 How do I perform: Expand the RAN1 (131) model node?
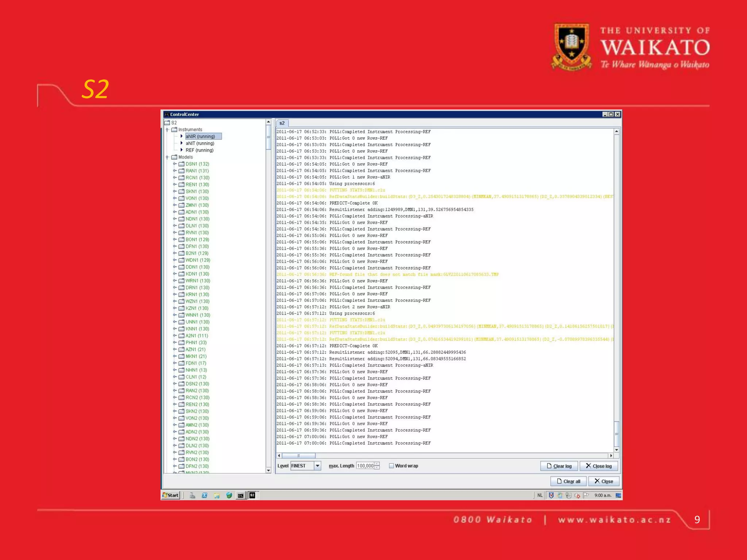[175, 171]
